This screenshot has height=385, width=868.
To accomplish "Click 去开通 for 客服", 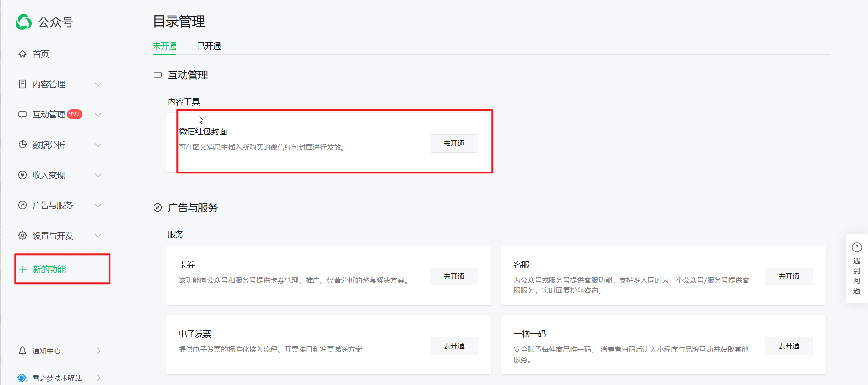I will point(788,277).
